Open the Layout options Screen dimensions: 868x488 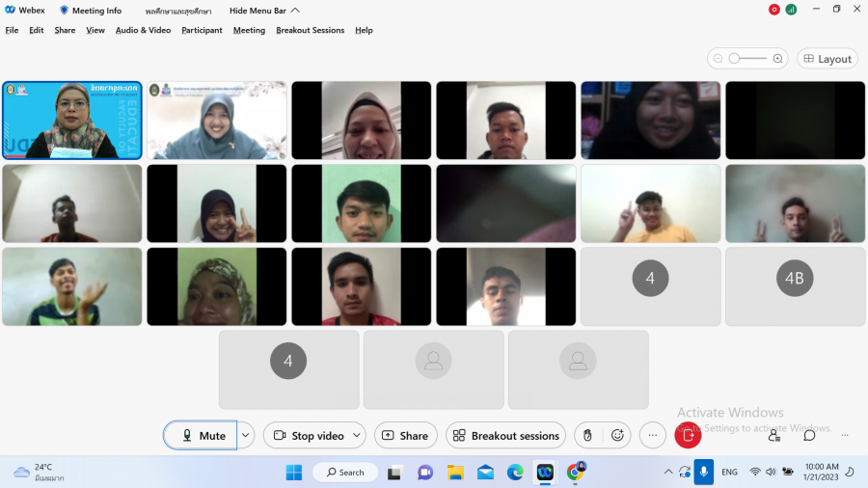pos(827,59)
